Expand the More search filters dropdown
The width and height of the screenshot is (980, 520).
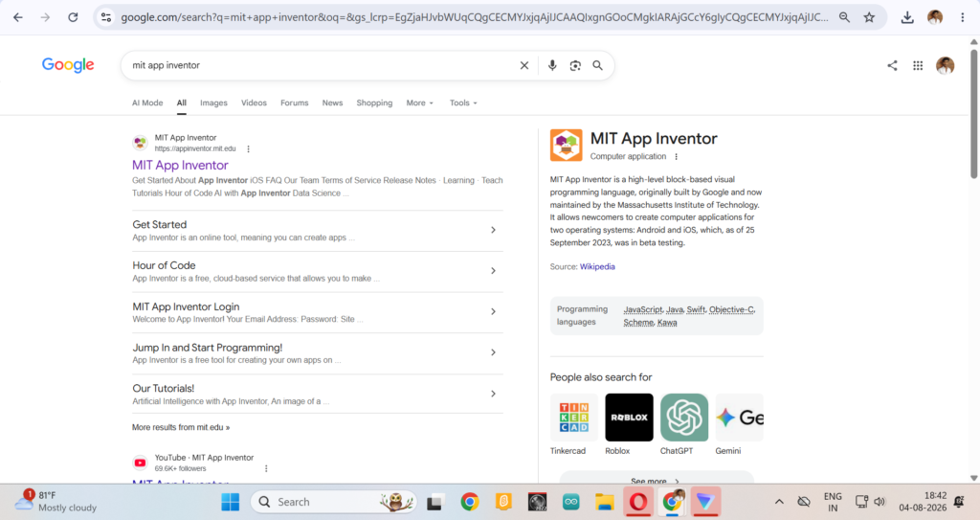(419, 102)
